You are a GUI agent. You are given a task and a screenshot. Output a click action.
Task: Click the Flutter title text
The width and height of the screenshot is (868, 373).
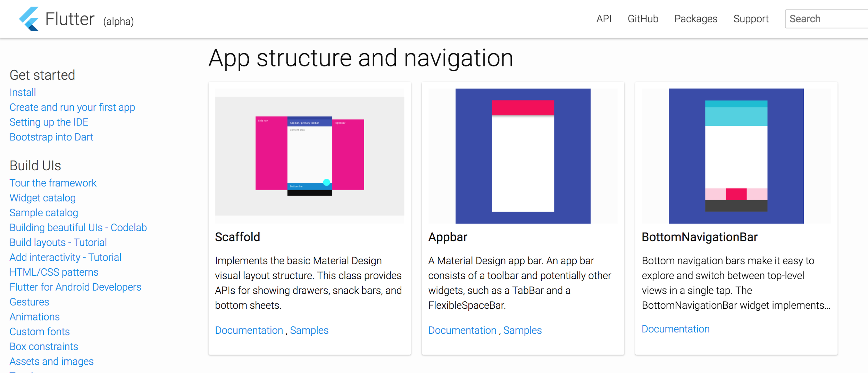pyautogui.click(x=70, y=19)
